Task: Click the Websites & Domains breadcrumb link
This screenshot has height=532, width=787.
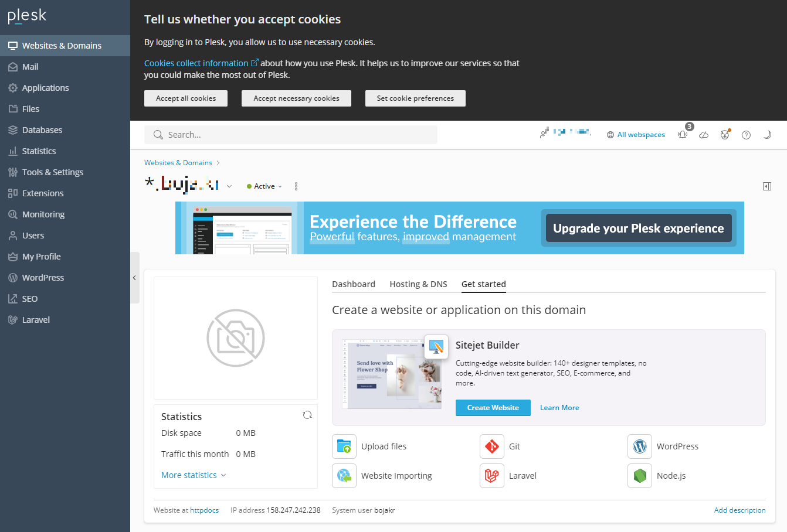Action: tap(178, 163)
